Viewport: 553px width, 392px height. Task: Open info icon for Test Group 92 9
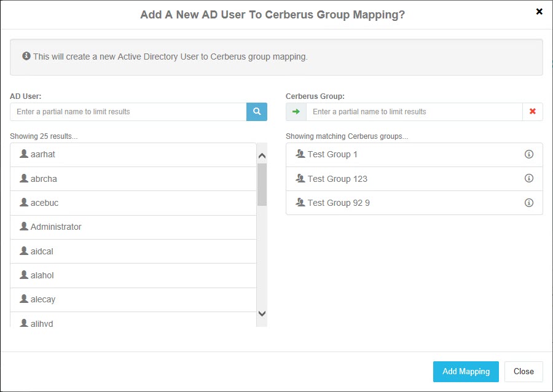click(528, 203)
